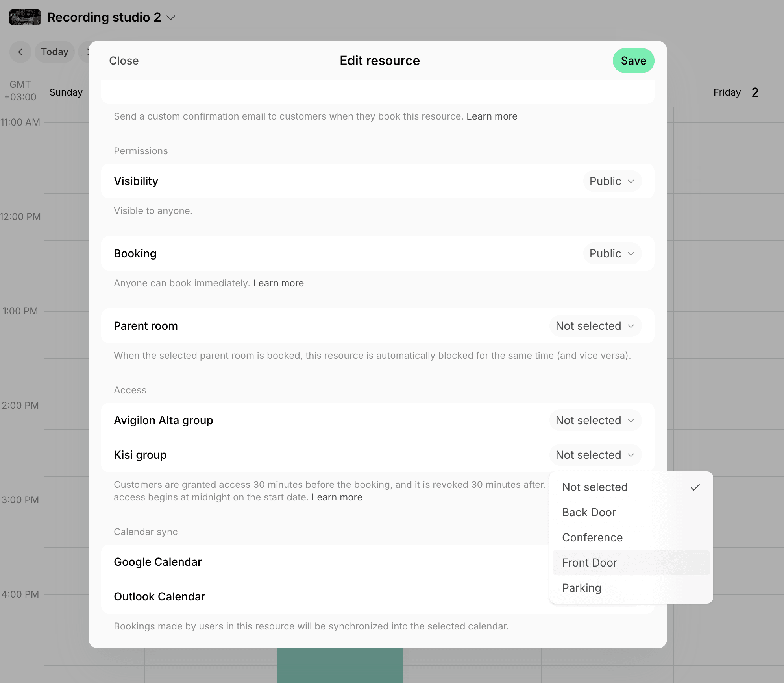
Task: Open the Avigilon Alta group dropdown
Action: click(595, 420)
